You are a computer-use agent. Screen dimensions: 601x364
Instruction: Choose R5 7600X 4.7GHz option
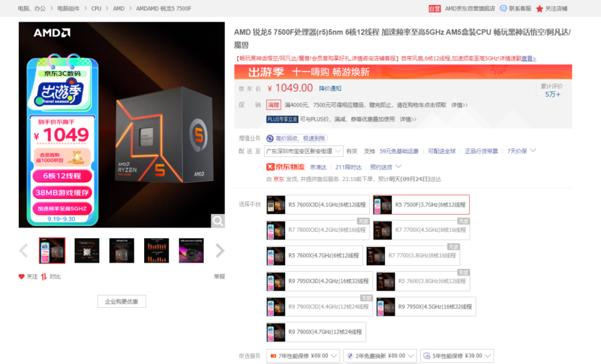(x=314, y=256)
